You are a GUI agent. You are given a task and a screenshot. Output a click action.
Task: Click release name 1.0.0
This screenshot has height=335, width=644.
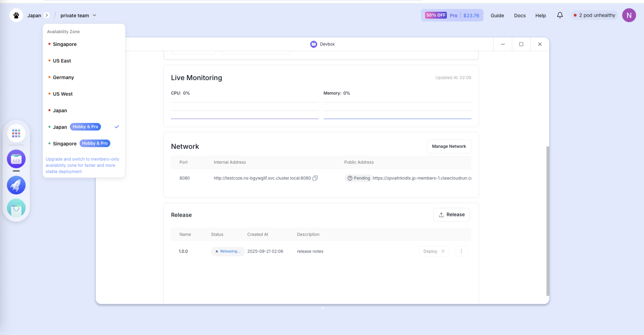click(x=183, y=251)
